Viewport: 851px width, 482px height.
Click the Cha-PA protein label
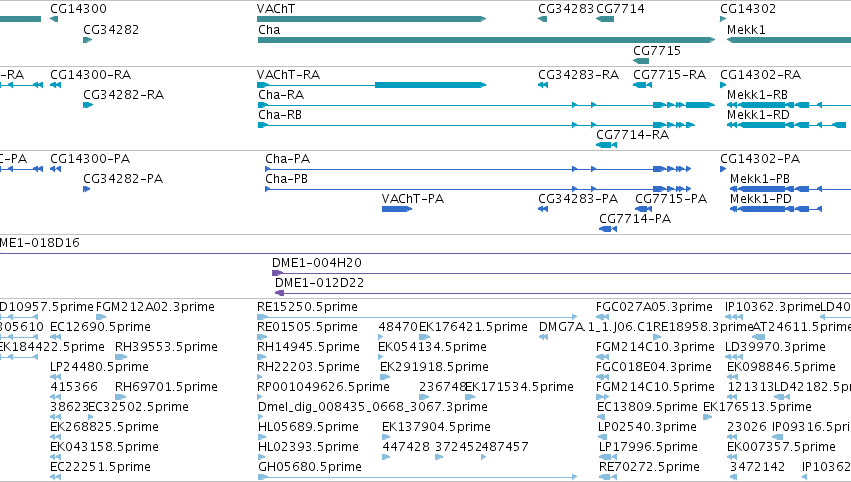click(288, 159)
